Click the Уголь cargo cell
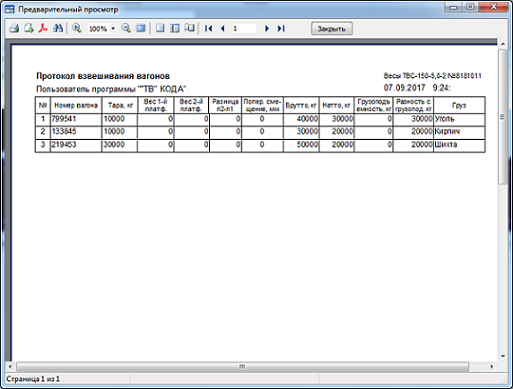Viewport: 513px width, 389px height. coord(459,119)
